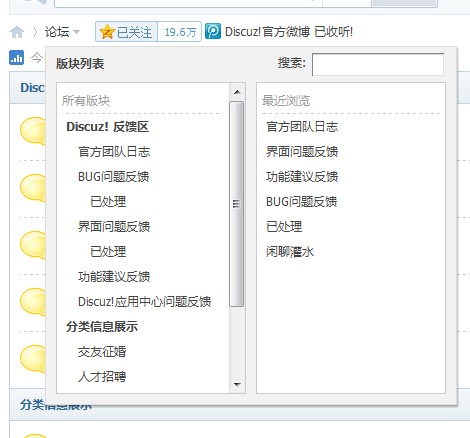Open the blue statistics chart icon
Image resolution: width=470 pixels, height=438 pixels.
coord(16,57)
